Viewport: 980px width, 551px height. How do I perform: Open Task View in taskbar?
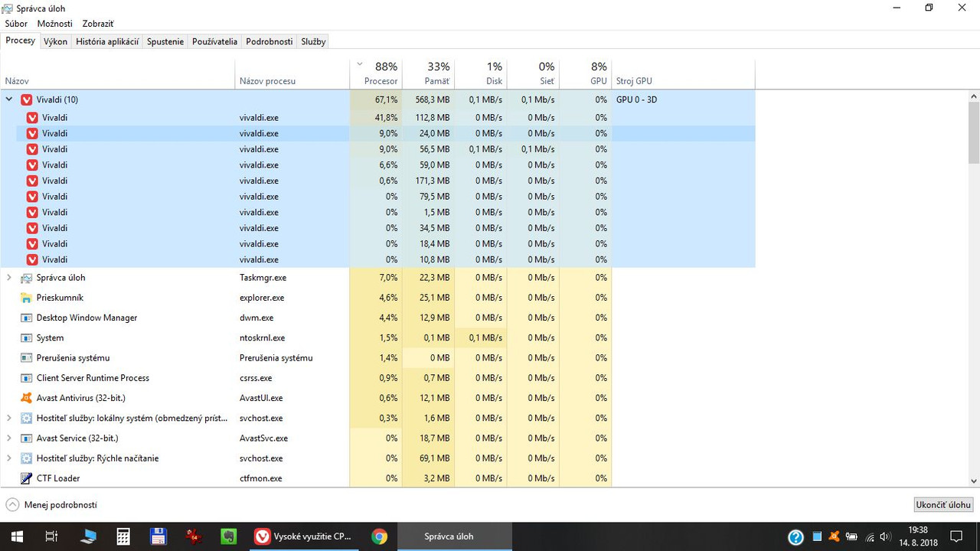[51, 536]
